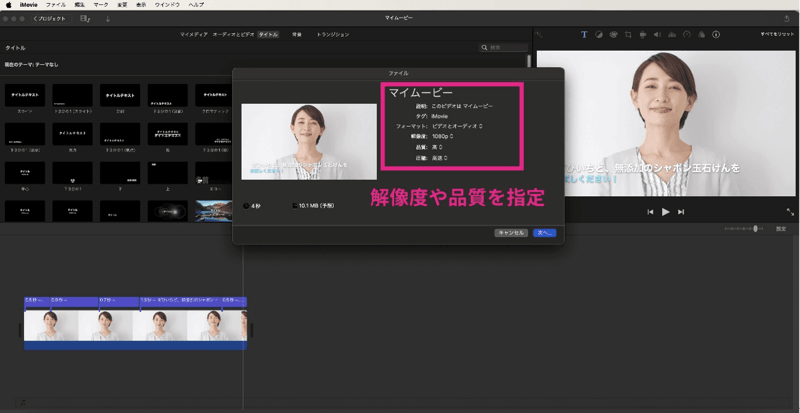Viewport: 800px width, 413px height.
Task: Select the crop tool icon
Action: coord(628,34)
